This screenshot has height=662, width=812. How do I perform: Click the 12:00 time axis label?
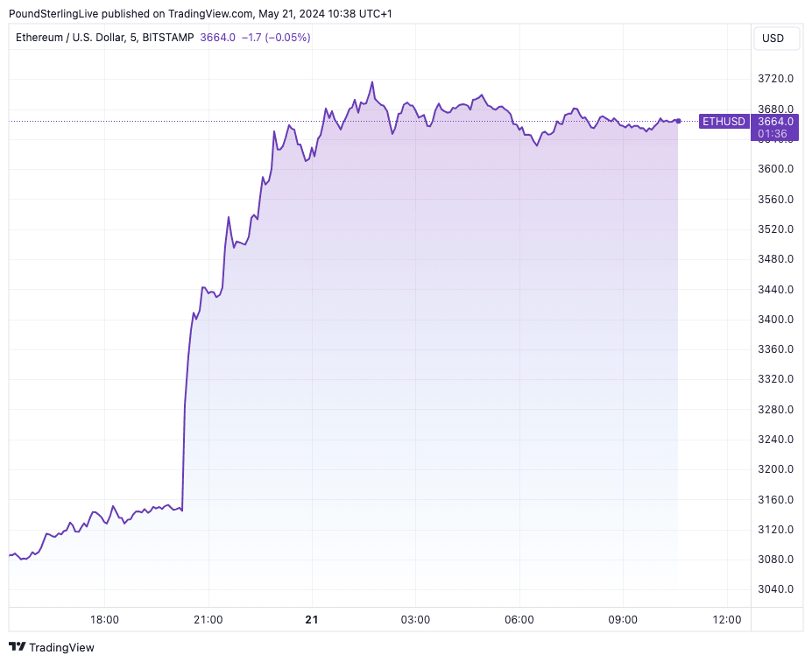(727, 620)
